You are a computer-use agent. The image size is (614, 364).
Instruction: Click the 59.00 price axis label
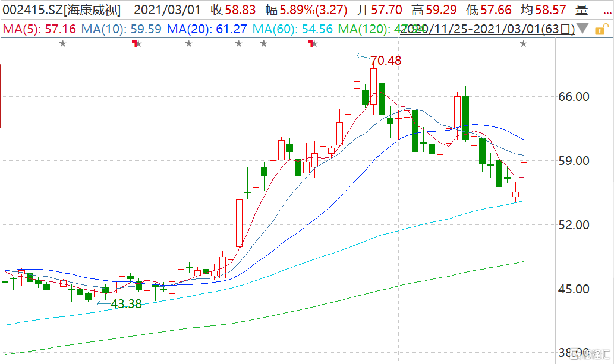pyautogui.click(x=574, y=160)
